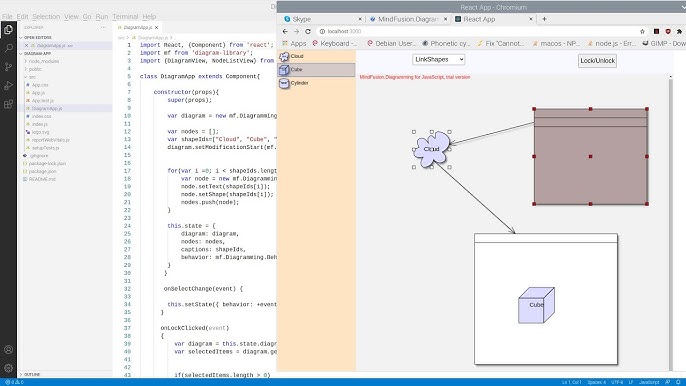686x386 pixels.
Task: Select the Cylinder shape in node list
Action: [316, 83]
